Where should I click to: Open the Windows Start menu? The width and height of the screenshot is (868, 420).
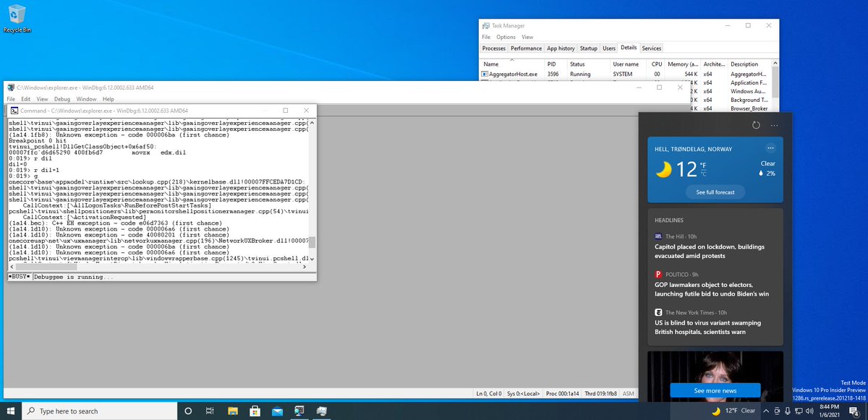(x=11, y=411)
